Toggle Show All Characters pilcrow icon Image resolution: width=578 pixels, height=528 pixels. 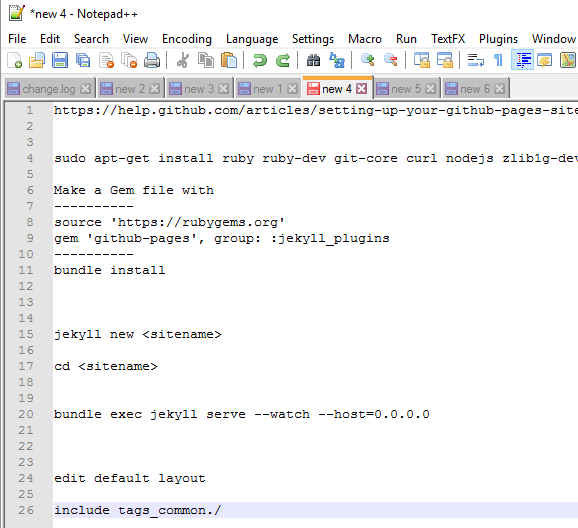[x=498, y=60]
